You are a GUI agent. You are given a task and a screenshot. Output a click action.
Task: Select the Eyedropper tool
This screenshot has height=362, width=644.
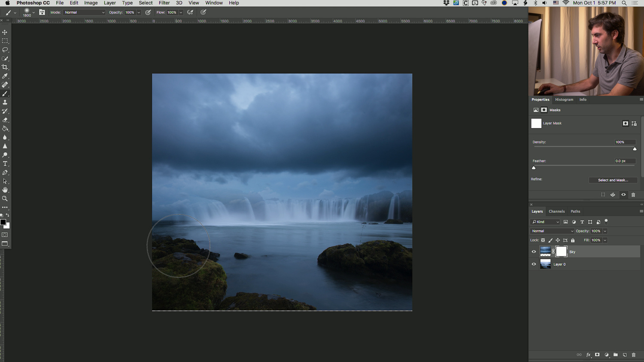pos(5,76)
